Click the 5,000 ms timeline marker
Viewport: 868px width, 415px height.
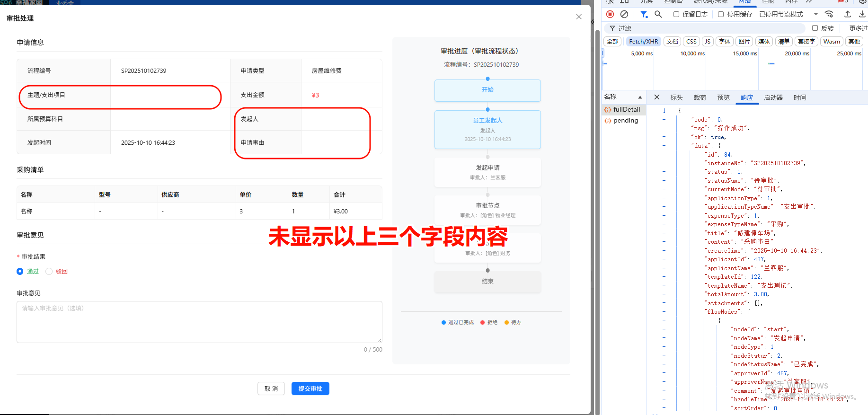pyautogui.click(x=642, y=53)
